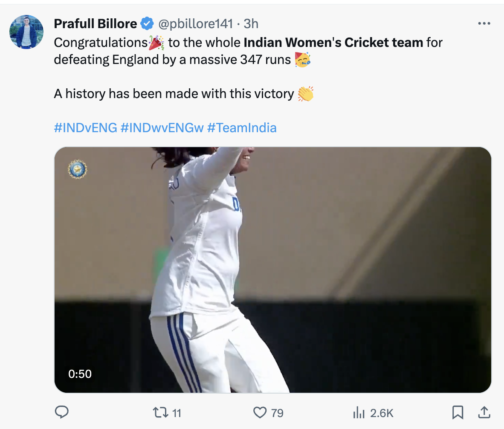This screenshot has width=504, height=429.
Task: Click the retweet count 11
Action: [x=176, y=413]
